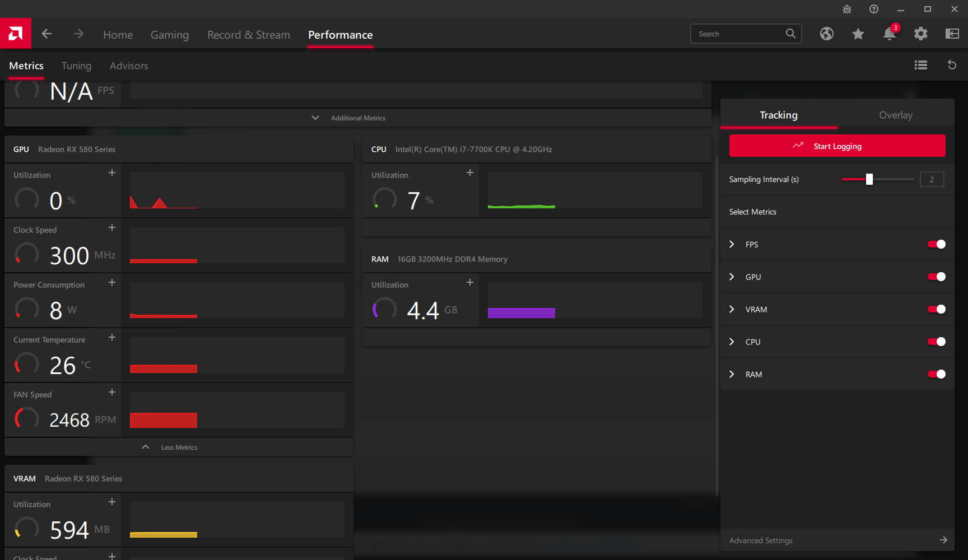Add Power Consumption metric with plus

click(112, 282)
